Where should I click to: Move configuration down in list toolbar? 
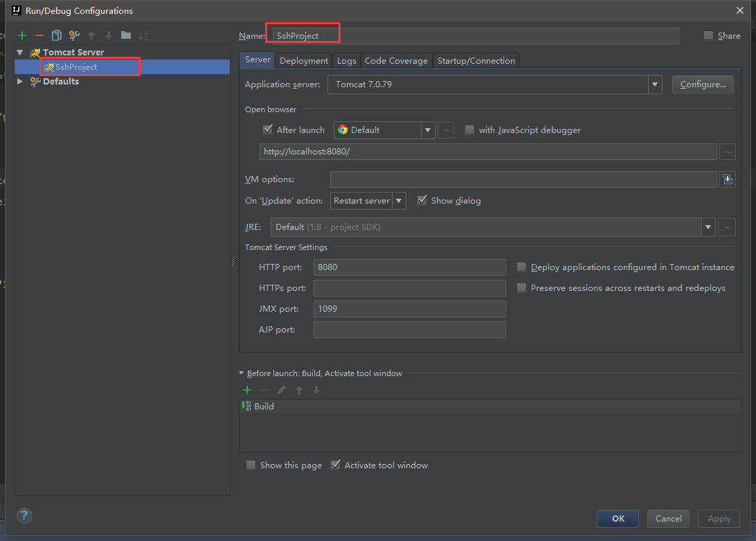point(109,35)
